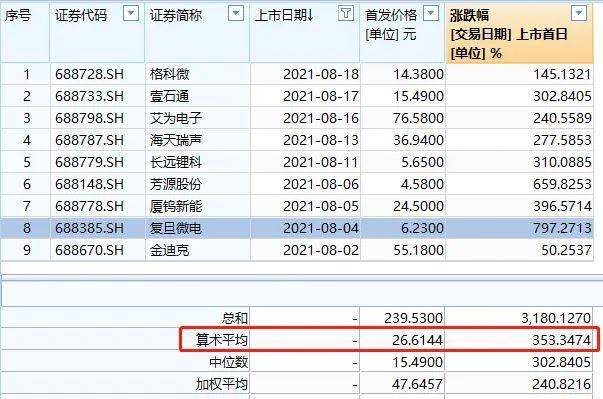603x399 pixels.
Task: Click 长远锂科 issue price 5.6500
Action: (422, 162)
